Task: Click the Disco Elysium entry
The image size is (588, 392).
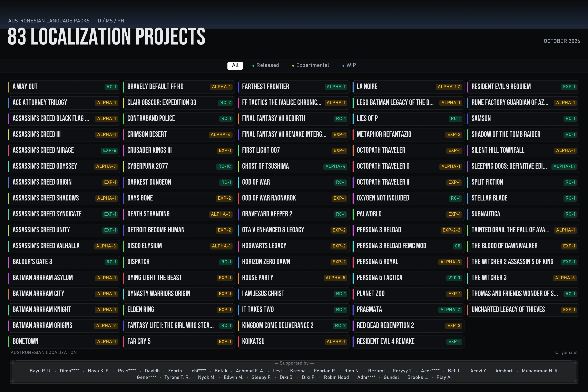Action: [179, 246]
